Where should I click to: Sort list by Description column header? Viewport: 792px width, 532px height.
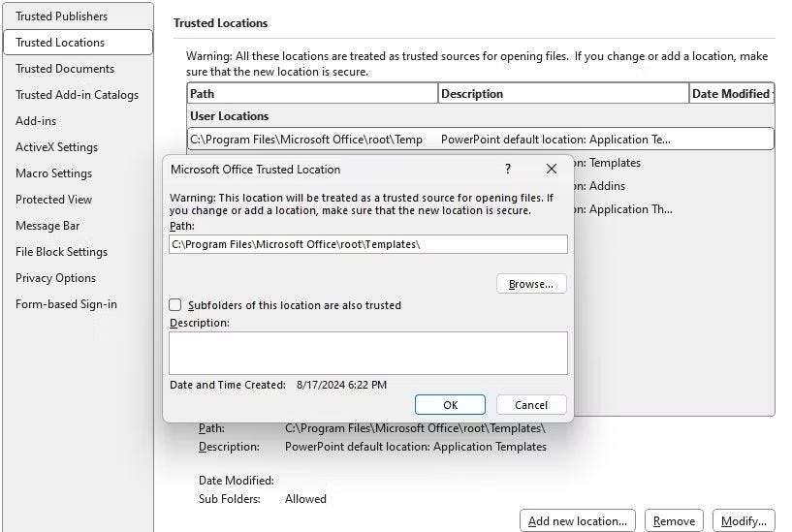(x=563, y=94)
